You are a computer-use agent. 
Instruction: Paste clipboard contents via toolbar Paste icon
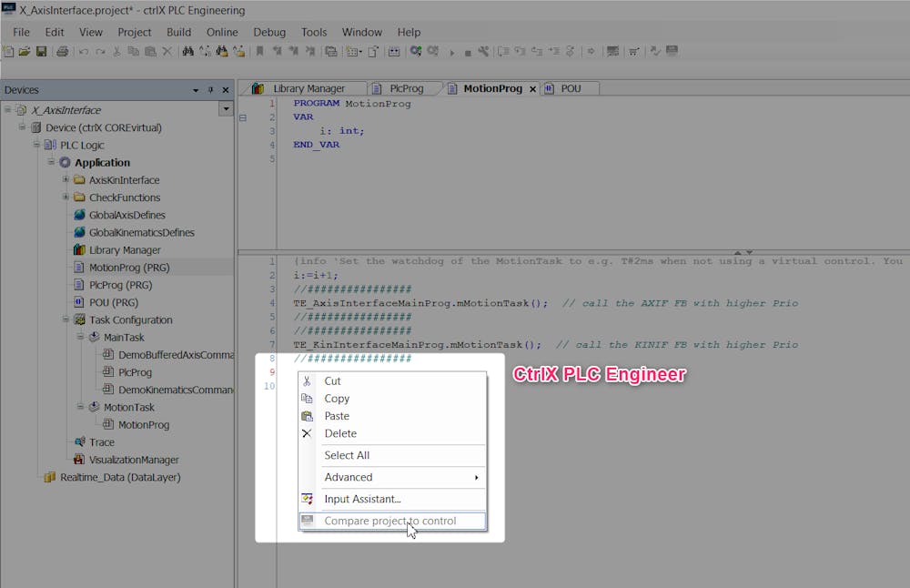pyautogui.click(x=149, y=52)
